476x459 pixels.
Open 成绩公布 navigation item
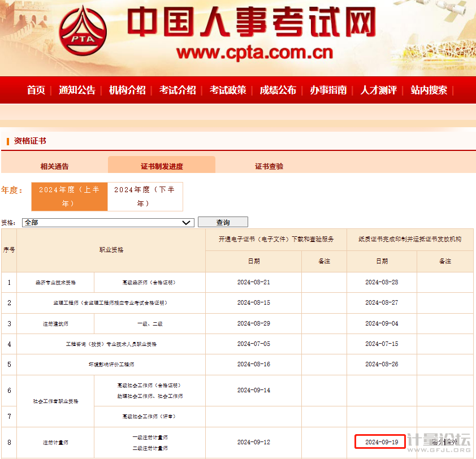point(278,90)
